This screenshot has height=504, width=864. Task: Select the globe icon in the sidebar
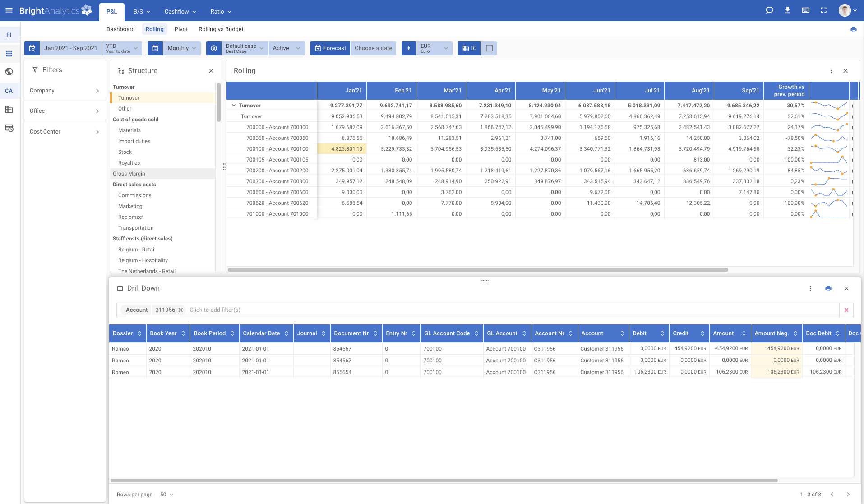[9, 71]
